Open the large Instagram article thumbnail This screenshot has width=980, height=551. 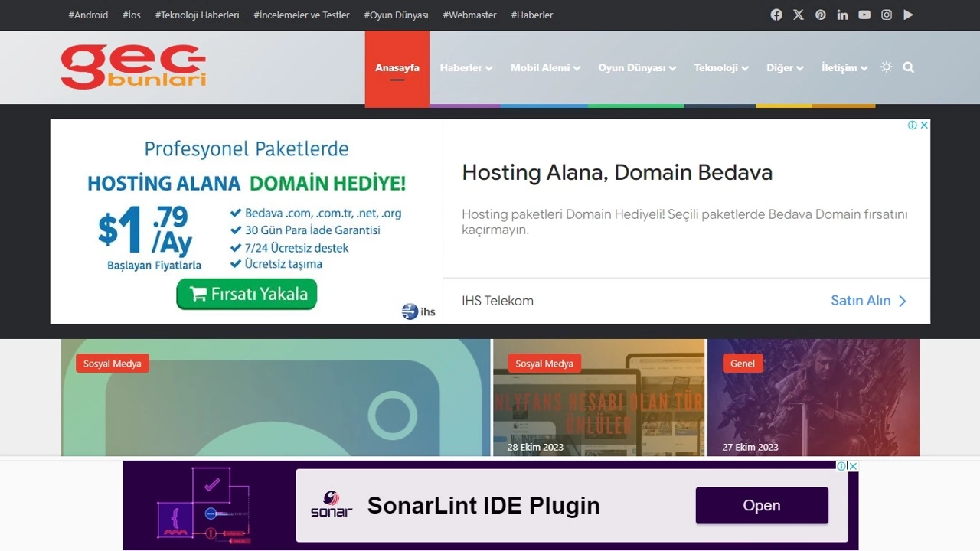pos(276,398)
